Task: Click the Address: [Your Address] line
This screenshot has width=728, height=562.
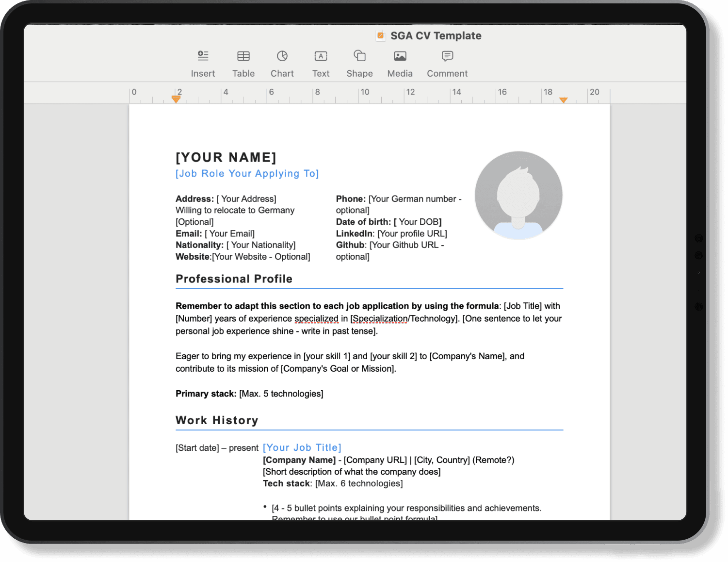Action: tap(226, 199)
